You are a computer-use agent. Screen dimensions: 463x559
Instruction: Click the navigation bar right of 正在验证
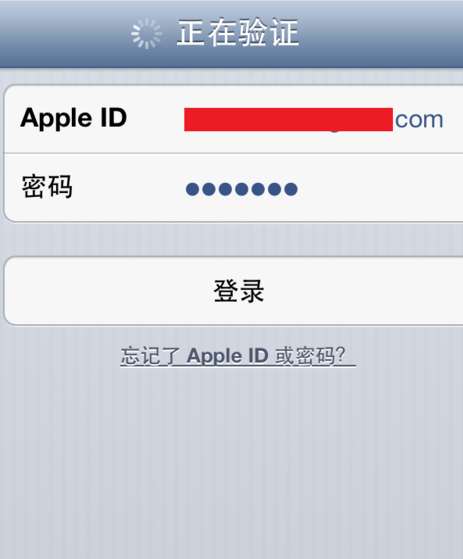tap(381, 34)
